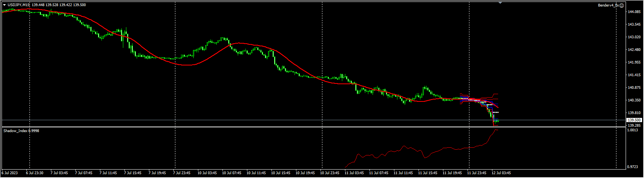The width and height of the screenshot is (644, 178).
Task: Click the 12 Jul 03:45 time label
Action: click(x=502, y=173)
